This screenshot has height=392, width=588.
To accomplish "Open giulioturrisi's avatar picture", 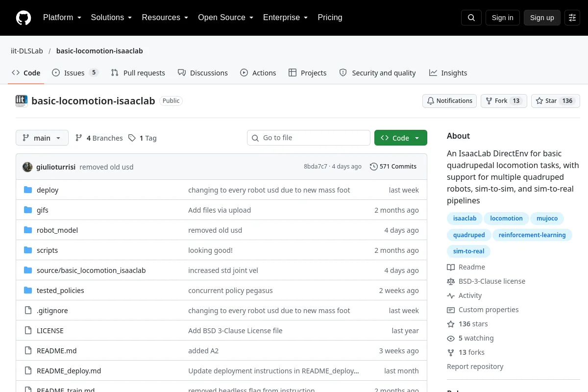I will (27, 167).
